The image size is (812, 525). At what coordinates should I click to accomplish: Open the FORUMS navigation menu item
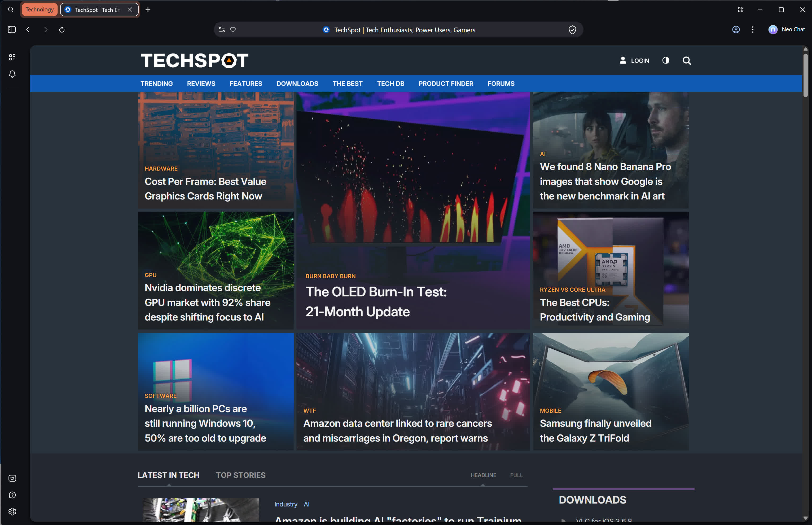tap(501, 83)
